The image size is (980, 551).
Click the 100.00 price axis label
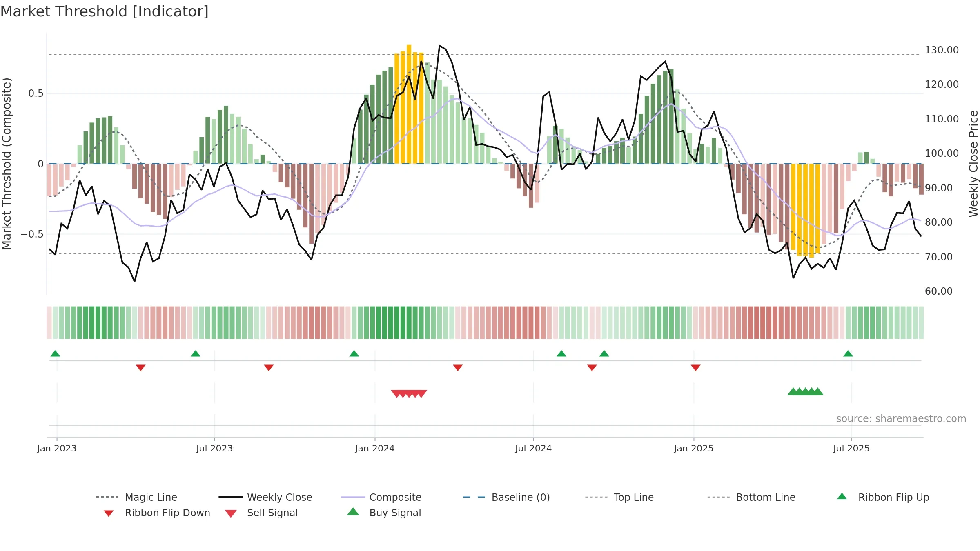point(942,153)
